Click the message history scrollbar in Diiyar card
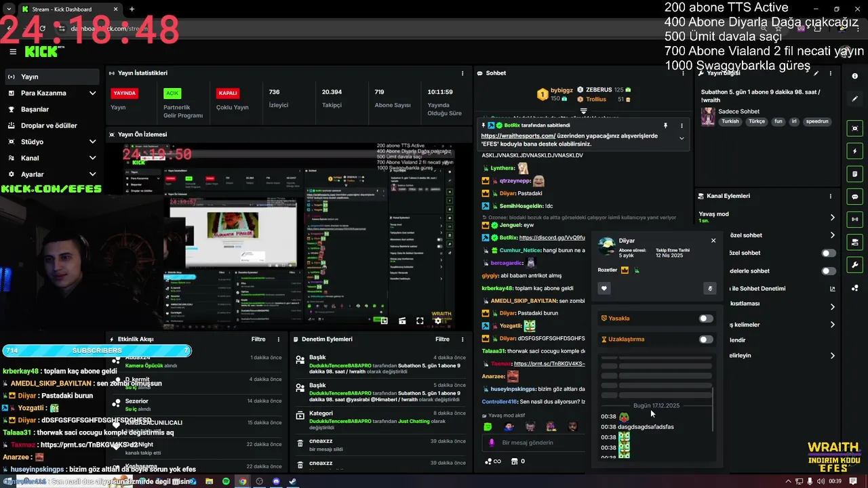Screen dimensions: 868x488 pos(713,408)
